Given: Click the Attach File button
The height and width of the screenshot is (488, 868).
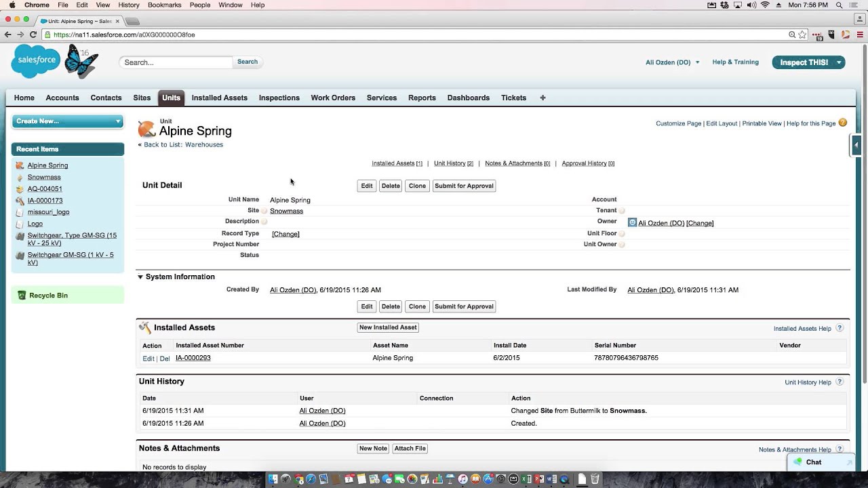Looking at the screenshot, I should click(410, 449).
